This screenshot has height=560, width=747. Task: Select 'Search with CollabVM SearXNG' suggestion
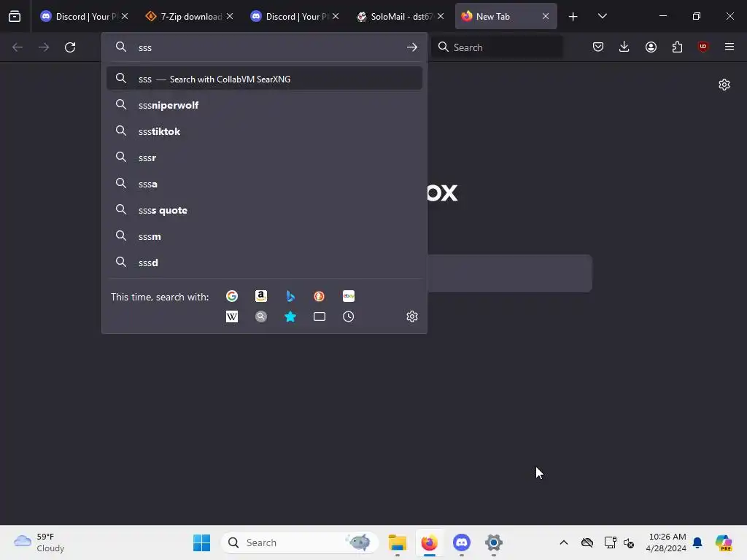264,79
